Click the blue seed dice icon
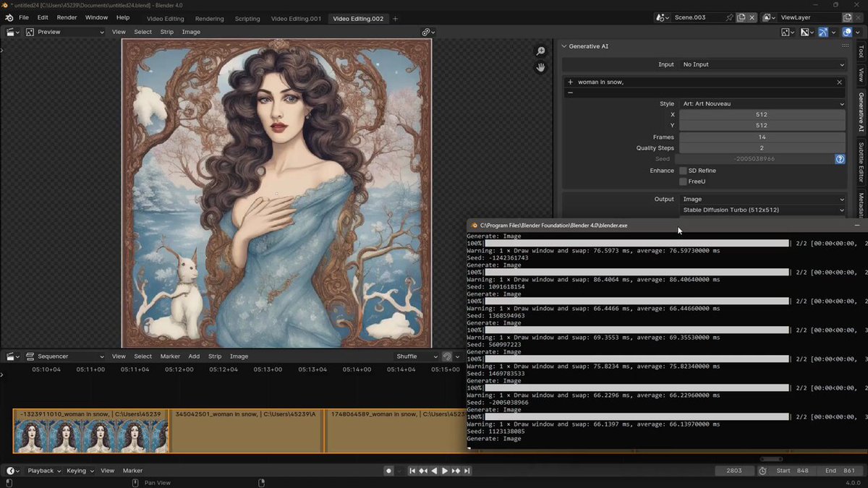This screenshot has height=488, width=868. pyautogui.click(x=840, y=159)
